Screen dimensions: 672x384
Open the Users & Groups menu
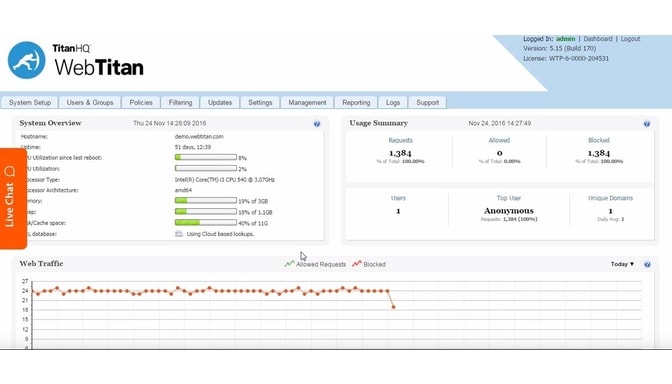[x=90, y=102]
